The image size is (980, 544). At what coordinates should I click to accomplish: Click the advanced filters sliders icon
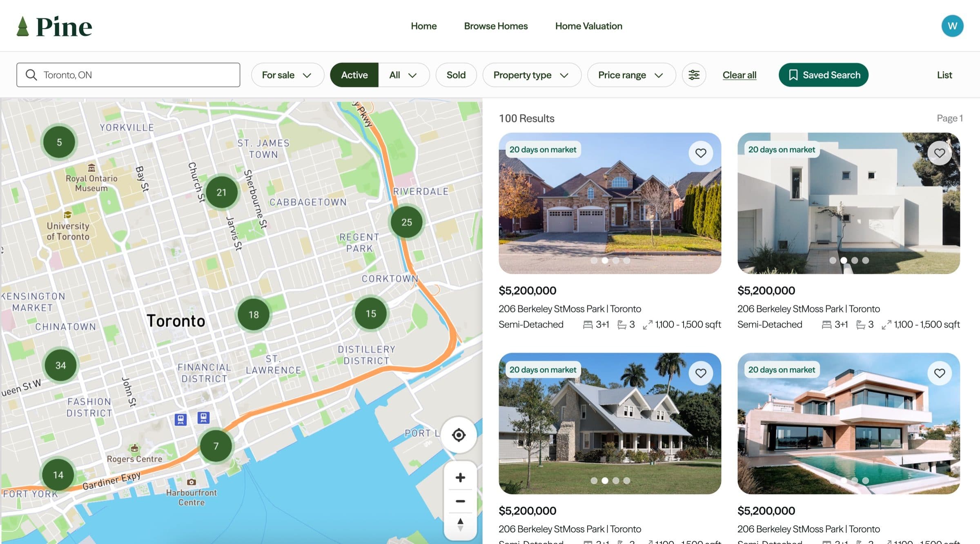[694, 75]
